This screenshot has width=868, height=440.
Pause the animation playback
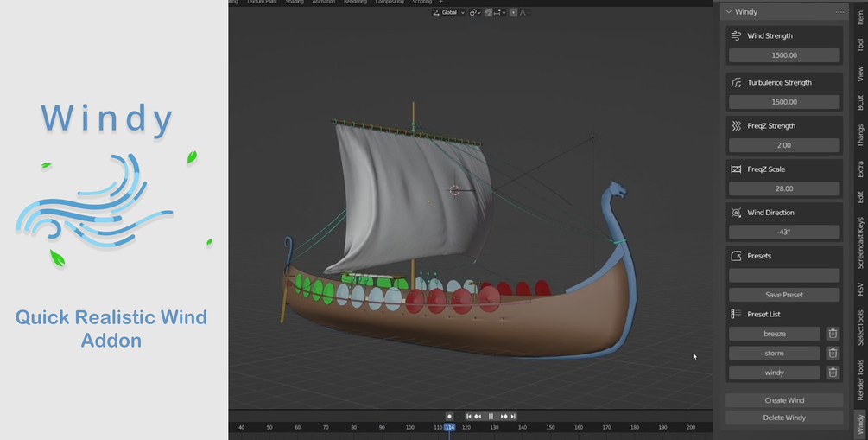[491, 416]
